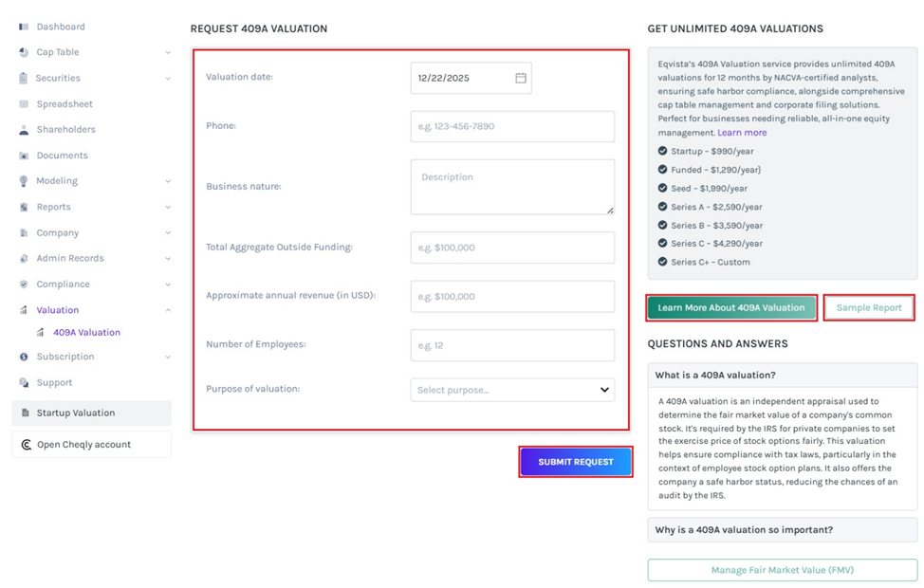Go to the Spreadsheet menu item
The image size is (924, 588).
click(65, 104)
